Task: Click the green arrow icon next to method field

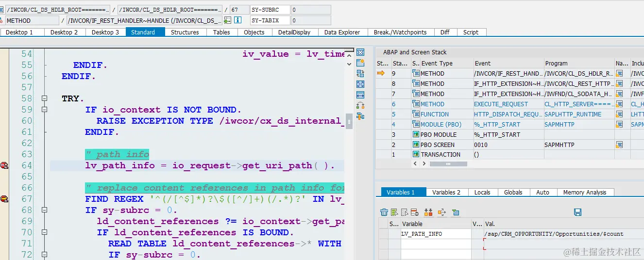Action: [228, 20]
